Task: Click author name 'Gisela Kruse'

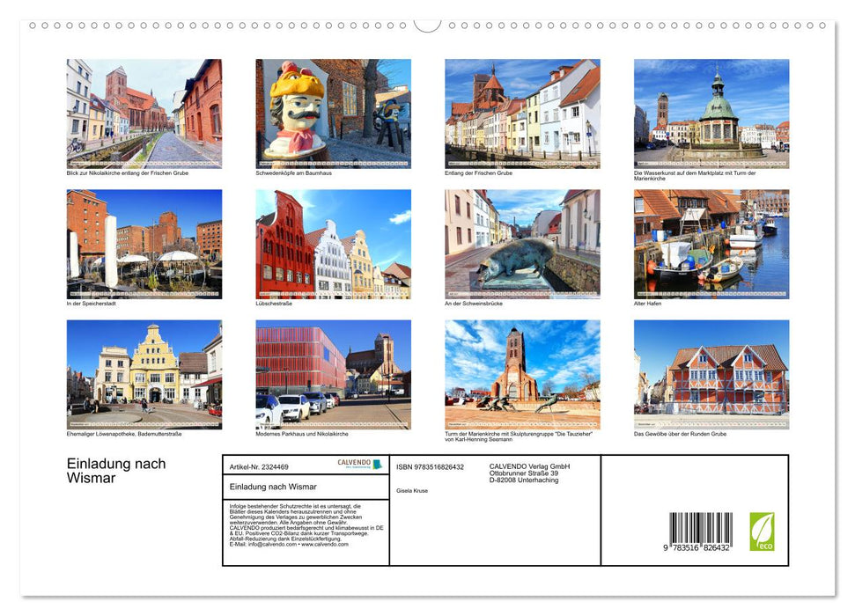Action: point(412,491)
